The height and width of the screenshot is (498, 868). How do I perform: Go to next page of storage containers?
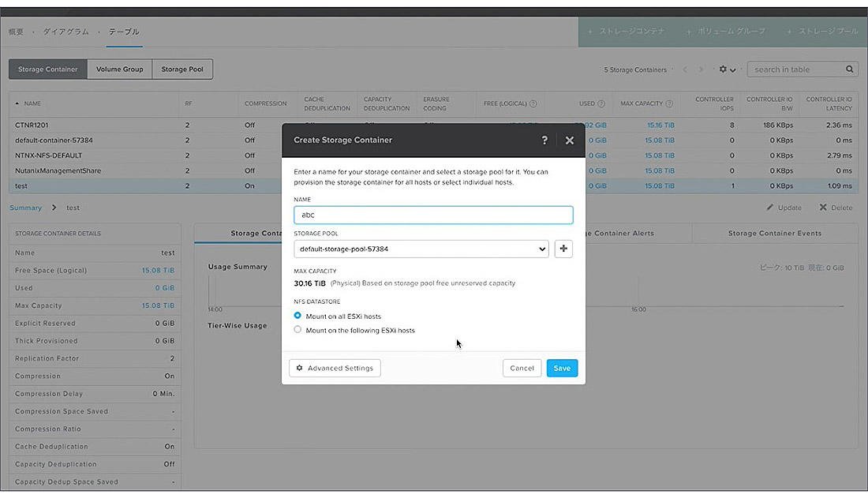700,69
